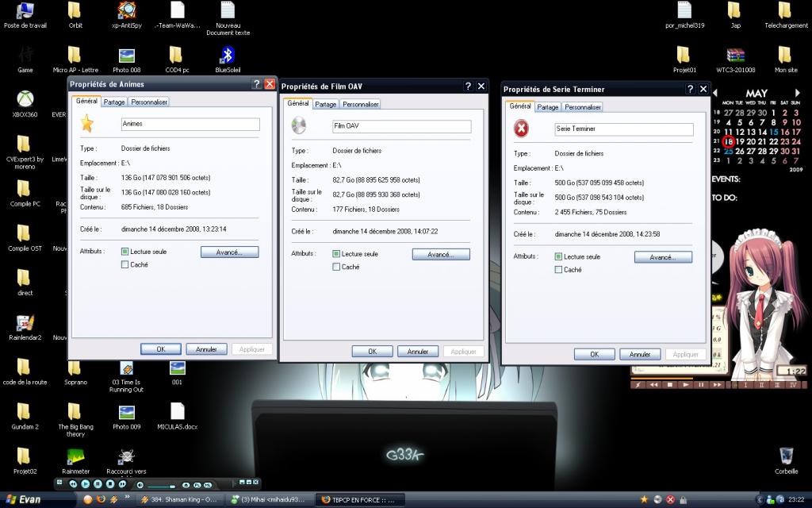
Task: Click Avancé button in Animes properties
Action: tap(229, 252)
